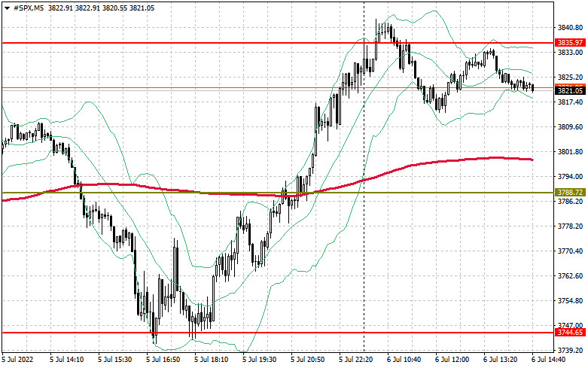Click the 3786.20 price axis label
This screenshot has height=368, width=588.
pyautogui.click(x=570, y=202)
